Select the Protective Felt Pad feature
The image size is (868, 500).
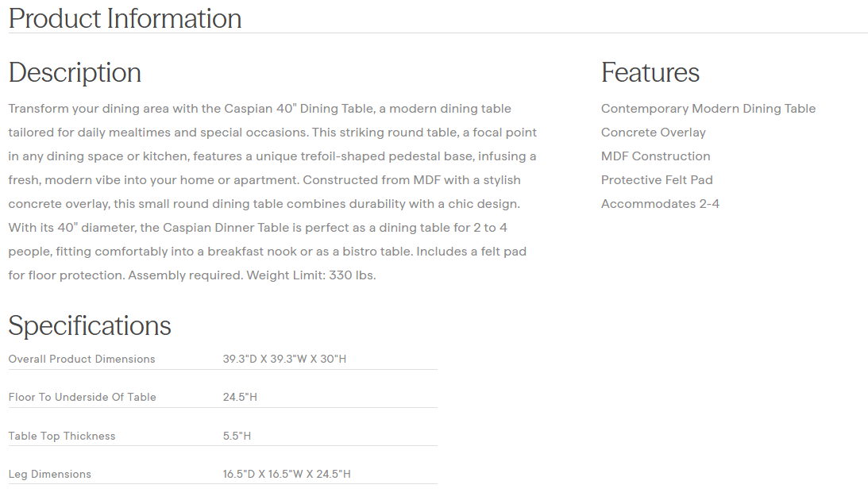[x=657, y=180]
